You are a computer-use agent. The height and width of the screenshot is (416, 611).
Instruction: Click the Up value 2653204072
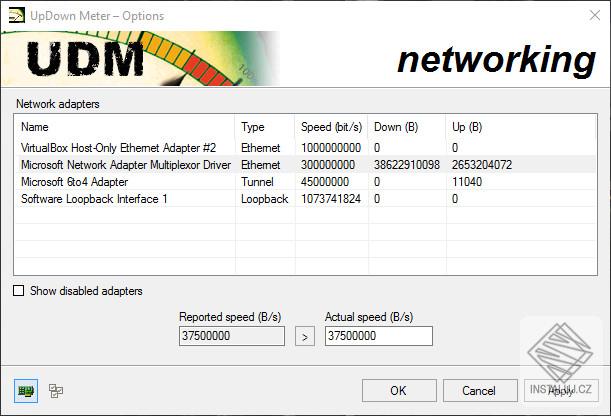pos(482,165)
